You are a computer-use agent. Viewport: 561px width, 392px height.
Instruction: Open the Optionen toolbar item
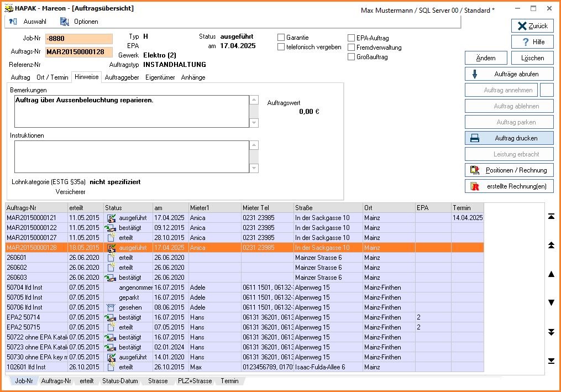(80, 22)
